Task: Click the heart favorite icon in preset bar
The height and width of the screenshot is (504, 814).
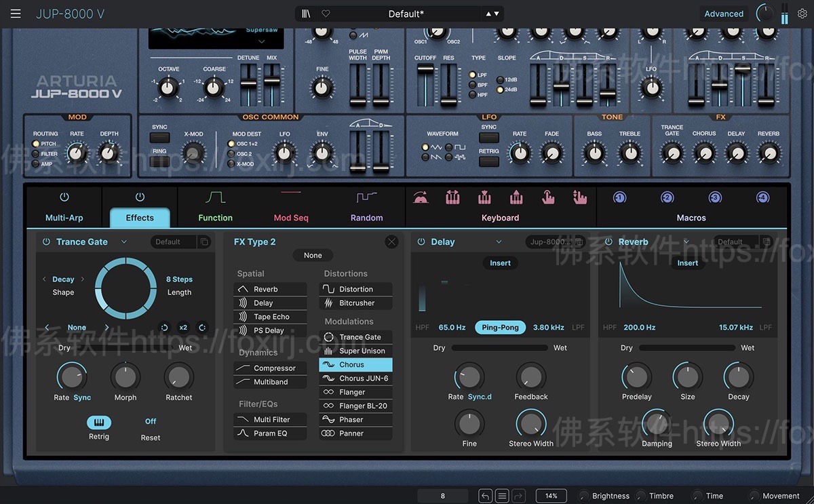Action: pyautogui.click(x=327, y=13)
